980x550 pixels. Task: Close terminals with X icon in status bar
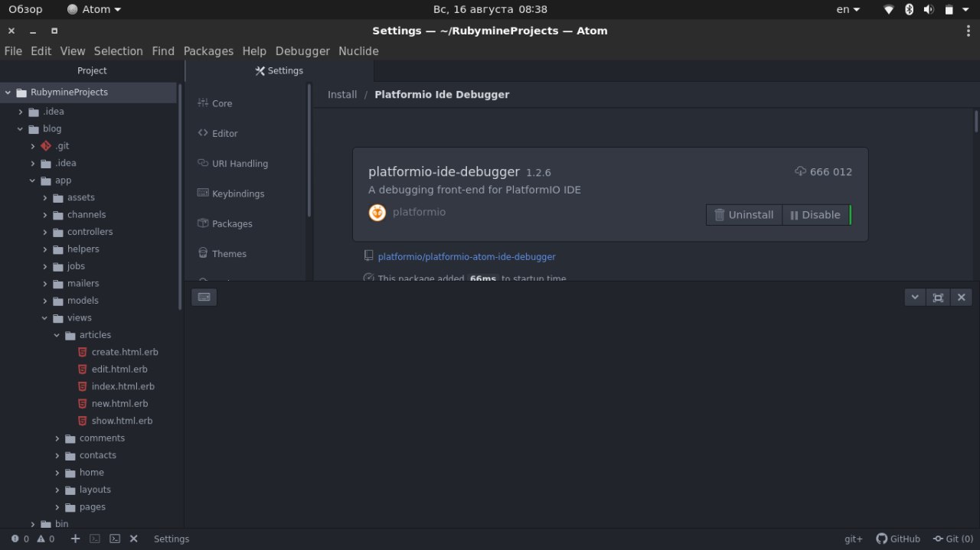tap(133, 539)
